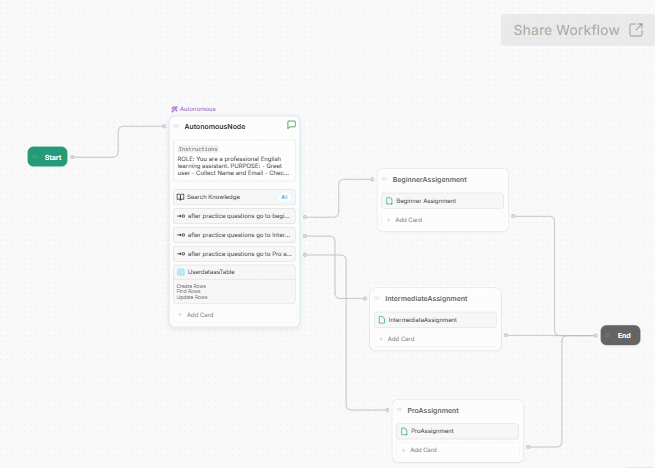This screenshot has width=655, height=468.
Task: Click the Beginner Assignment document icon
Action: [x=389, y=201]
